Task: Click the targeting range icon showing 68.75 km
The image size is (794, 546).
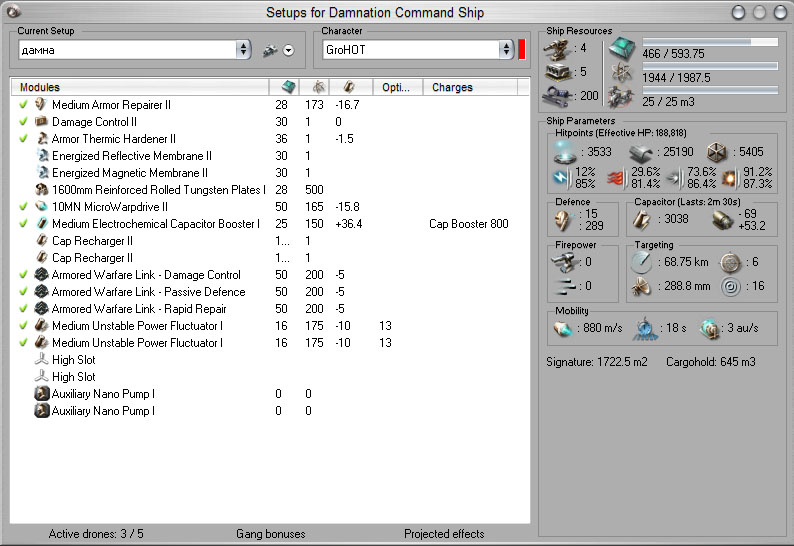Action: tap(641, 262)
